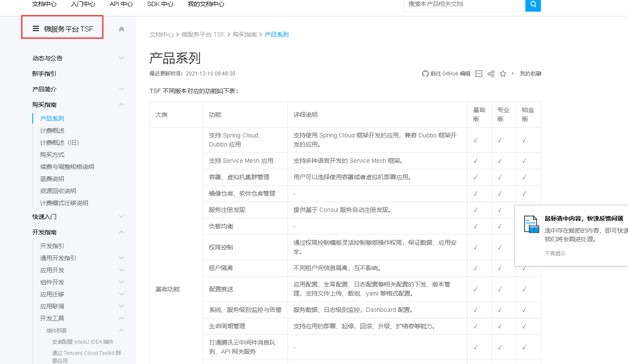Click the blue search magnifier button

533,4
